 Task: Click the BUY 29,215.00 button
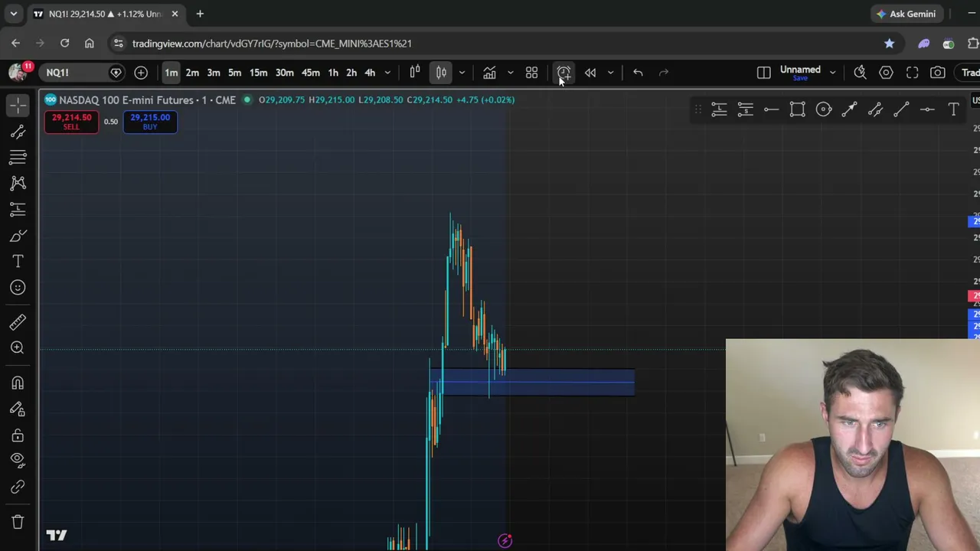(x=150, y=122)
